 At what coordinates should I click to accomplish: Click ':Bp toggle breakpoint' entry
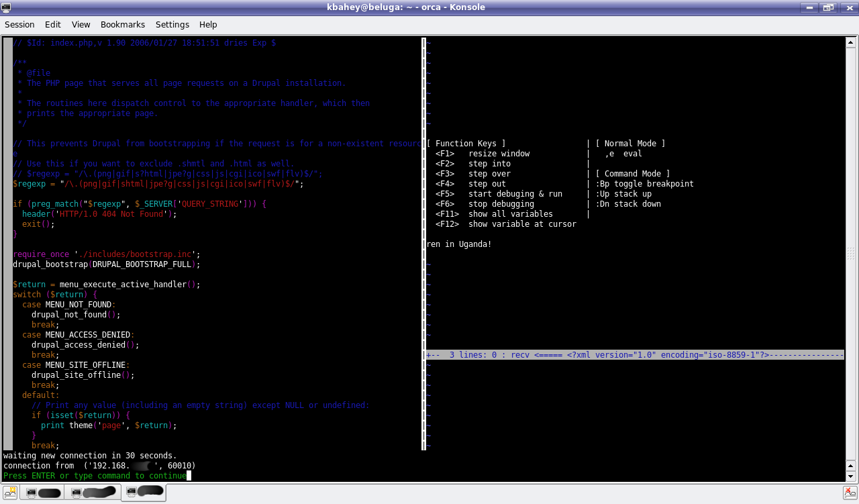pos(644,184)
